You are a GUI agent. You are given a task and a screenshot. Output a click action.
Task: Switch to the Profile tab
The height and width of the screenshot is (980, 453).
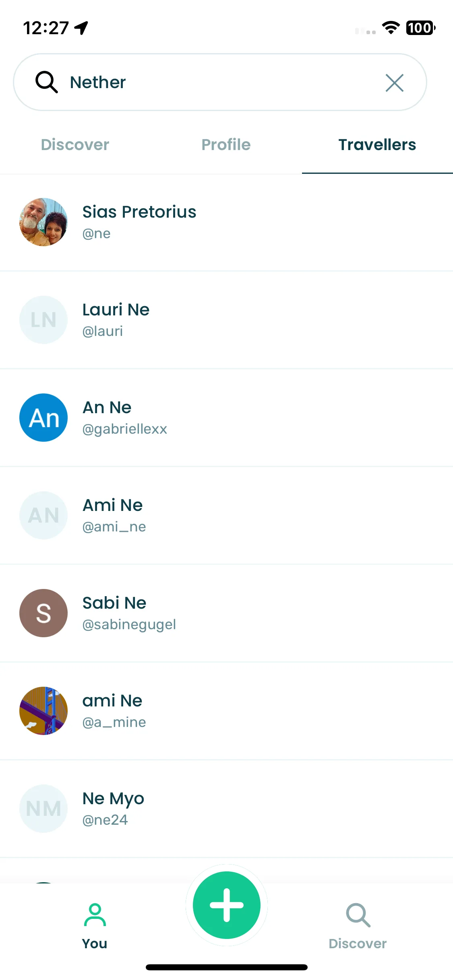(x=226, y=145)
